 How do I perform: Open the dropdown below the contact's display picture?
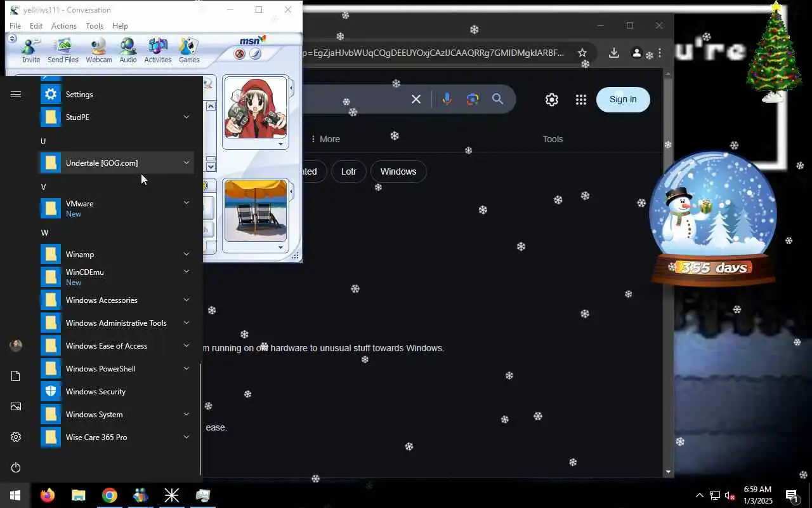click(x=280, y=144)
